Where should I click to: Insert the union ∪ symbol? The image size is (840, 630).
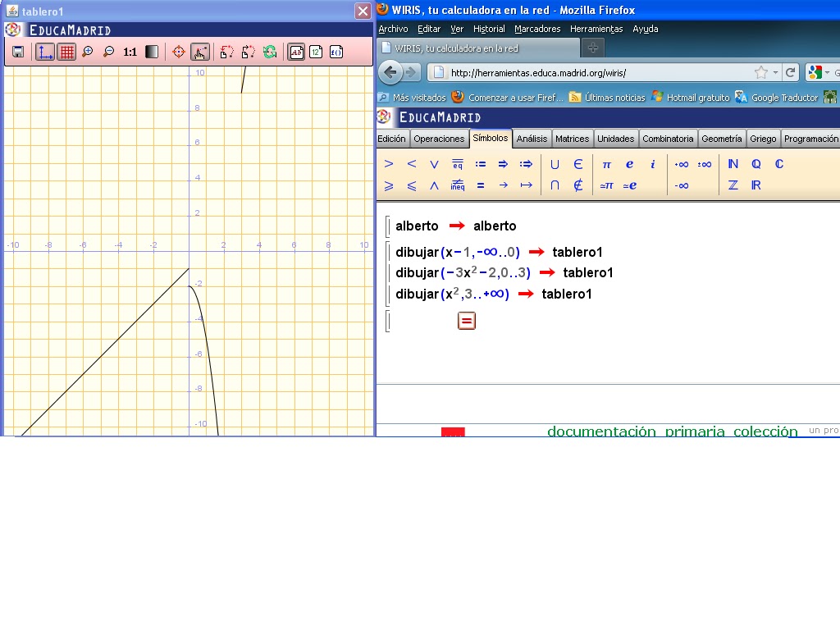(555, 164)
